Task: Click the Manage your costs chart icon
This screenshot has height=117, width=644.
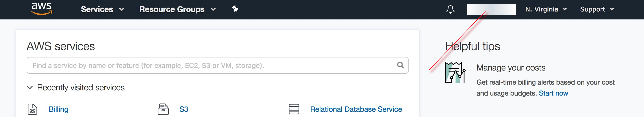Action: (455, 73)
